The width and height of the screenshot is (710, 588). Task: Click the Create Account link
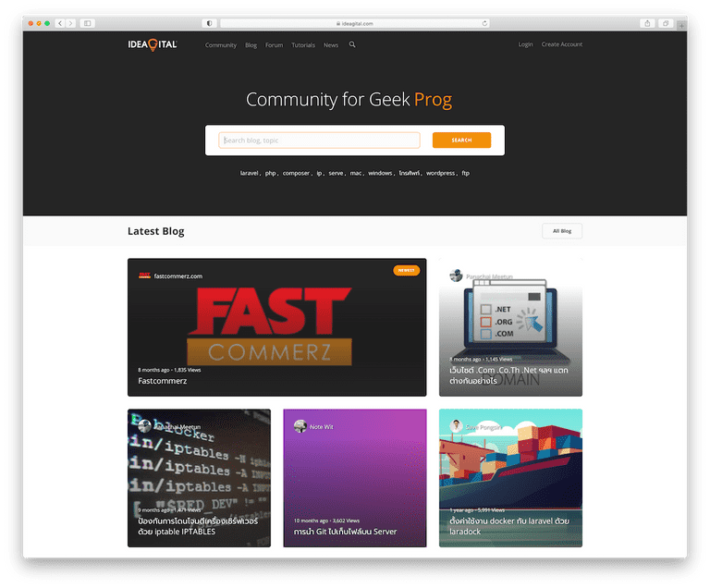point(562,44)
